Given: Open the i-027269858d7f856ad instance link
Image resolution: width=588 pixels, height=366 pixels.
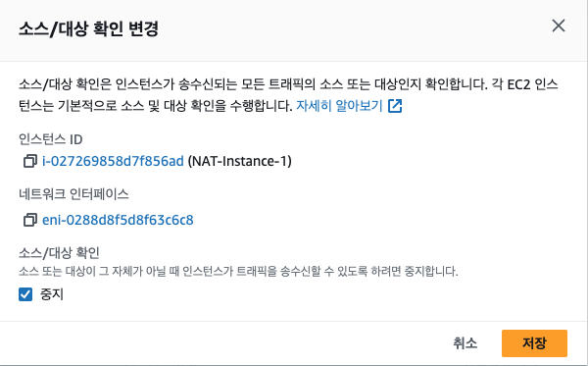Looking at the screenshot, I should tap(113, 161).
